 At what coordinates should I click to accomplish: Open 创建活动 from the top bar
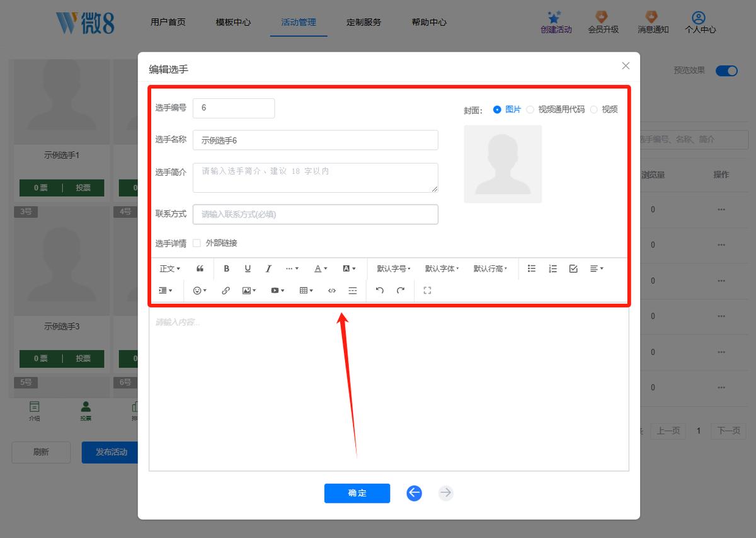click(x=556, y=23)
